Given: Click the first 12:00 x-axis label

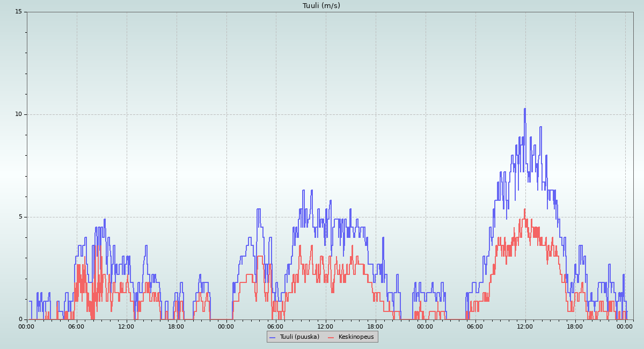Looking at the screenshot, I should coord(126,326).
